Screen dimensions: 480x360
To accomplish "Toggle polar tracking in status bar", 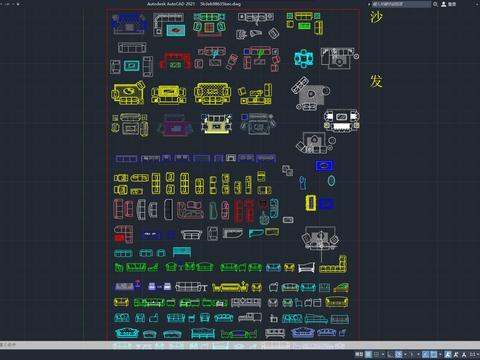I will (399, 354).
